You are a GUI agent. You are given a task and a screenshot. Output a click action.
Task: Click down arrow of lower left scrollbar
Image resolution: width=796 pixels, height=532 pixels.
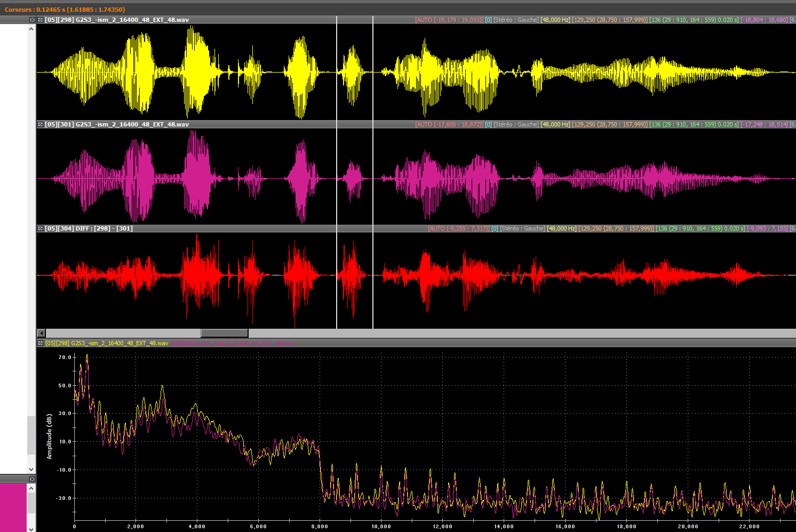(31, 528)
